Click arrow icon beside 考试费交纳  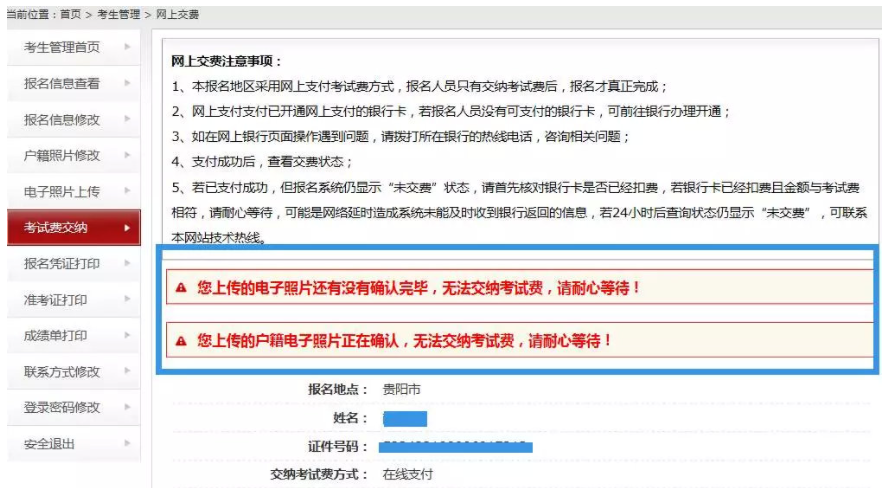127,228
